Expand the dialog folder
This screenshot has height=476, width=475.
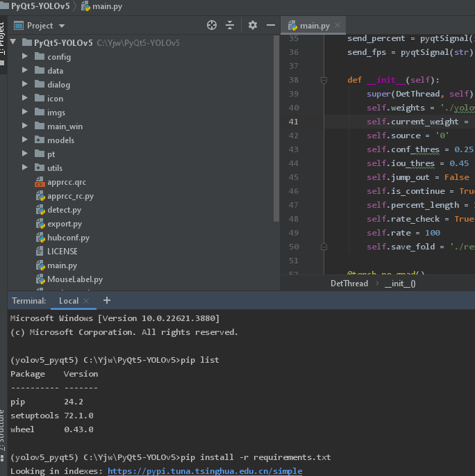(x=25, y=84)
